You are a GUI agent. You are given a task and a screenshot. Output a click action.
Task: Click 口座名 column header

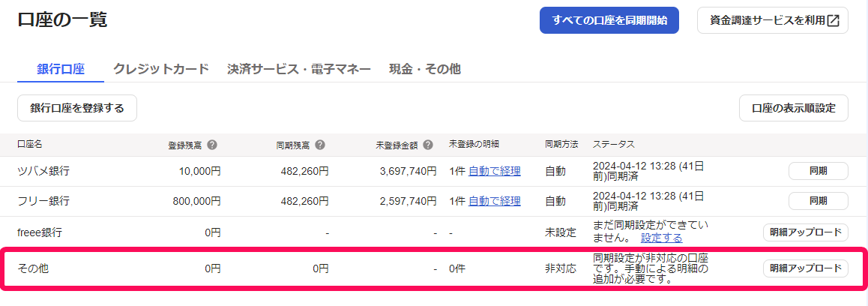coord(29,144)
